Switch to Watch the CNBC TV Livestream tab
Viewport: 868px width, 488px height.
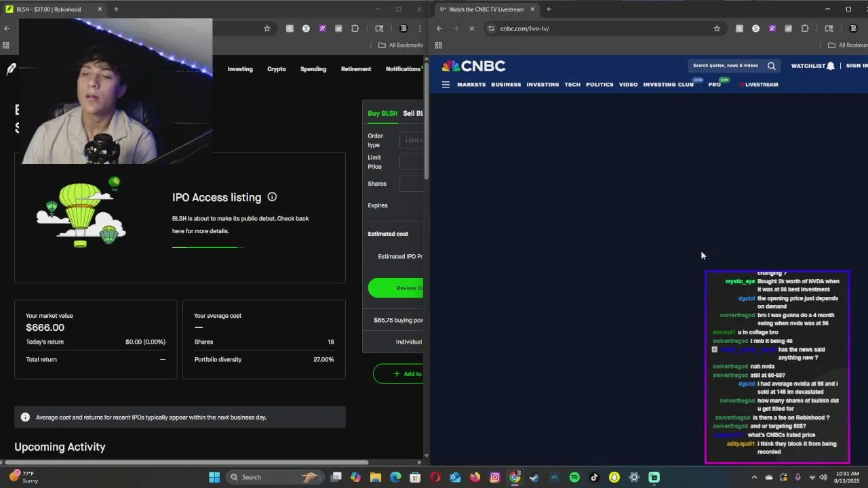tap(487, 9)
